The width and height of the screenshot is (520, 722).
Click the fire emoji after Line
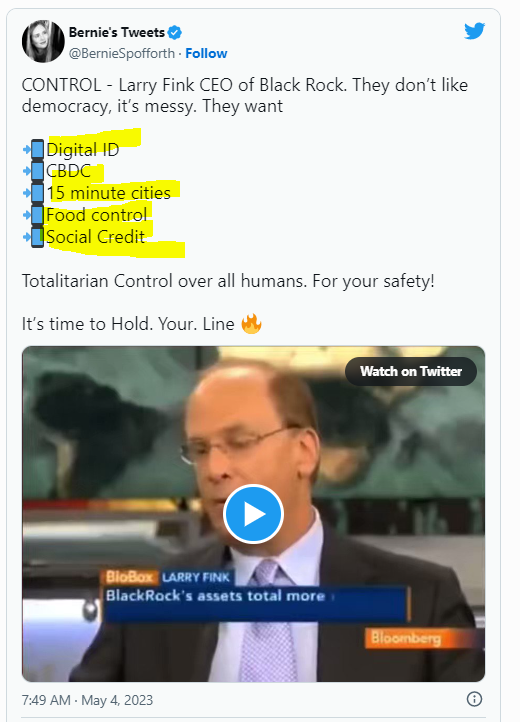251,324
